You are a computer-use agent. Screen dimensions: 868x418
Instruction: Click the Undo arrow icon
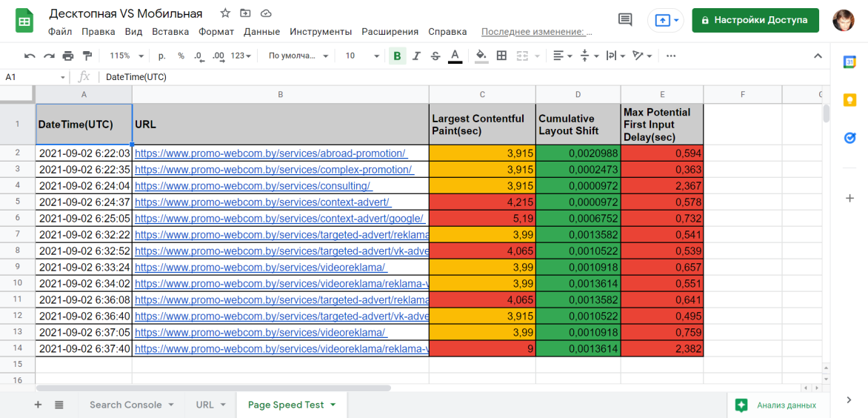click(x=30, y=56)
